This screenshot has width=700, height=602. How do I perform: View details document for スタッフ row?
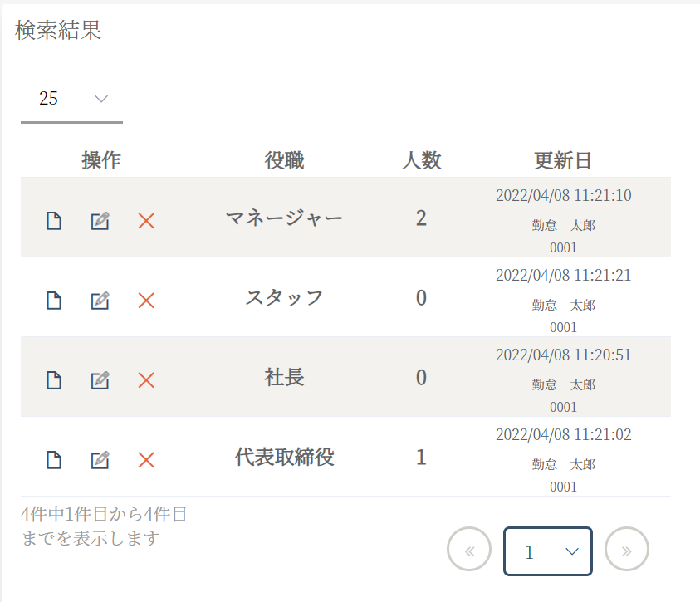pos(54,301)
